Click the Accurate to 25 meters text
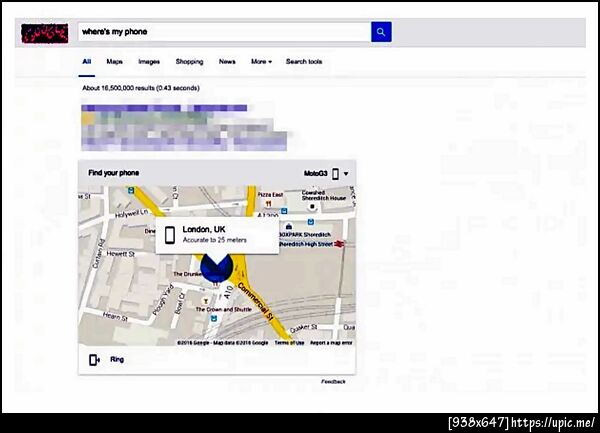600x433 pixels. (215, 240)
